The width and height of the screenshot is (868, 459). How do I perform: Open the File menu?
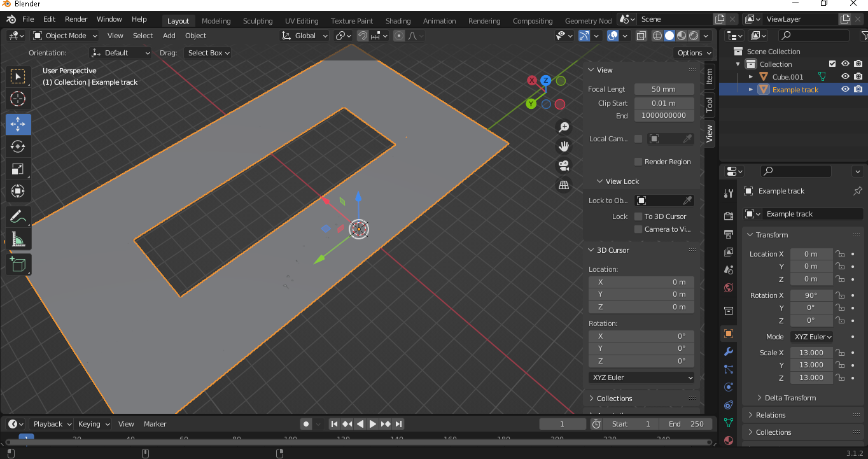28,19
